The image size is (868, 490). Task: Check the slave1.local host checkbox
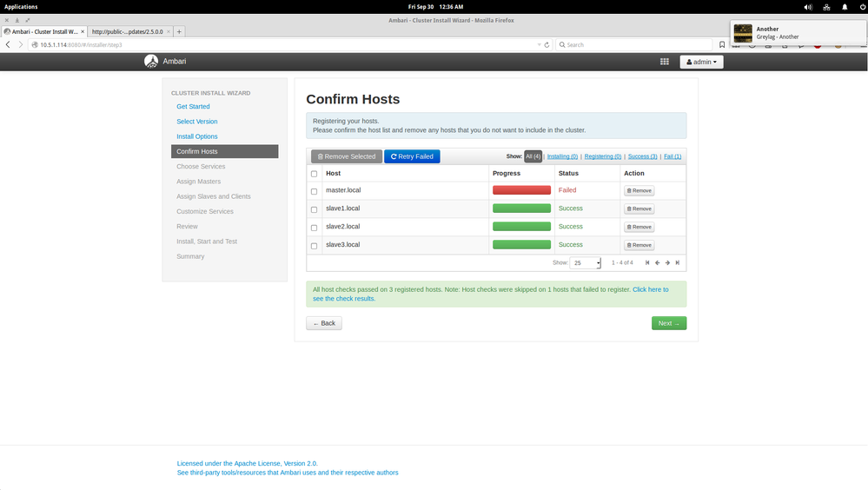(314, 210)
